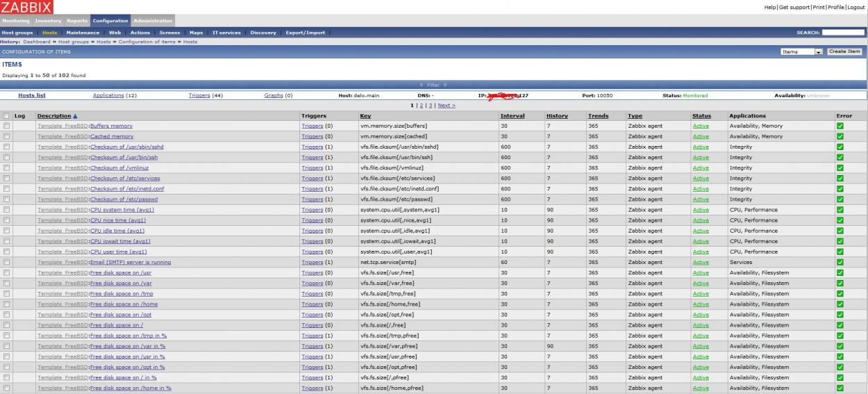This screenshot has width=868, height=394.
Task: Open the Administration tab
Action: point(152,21)
